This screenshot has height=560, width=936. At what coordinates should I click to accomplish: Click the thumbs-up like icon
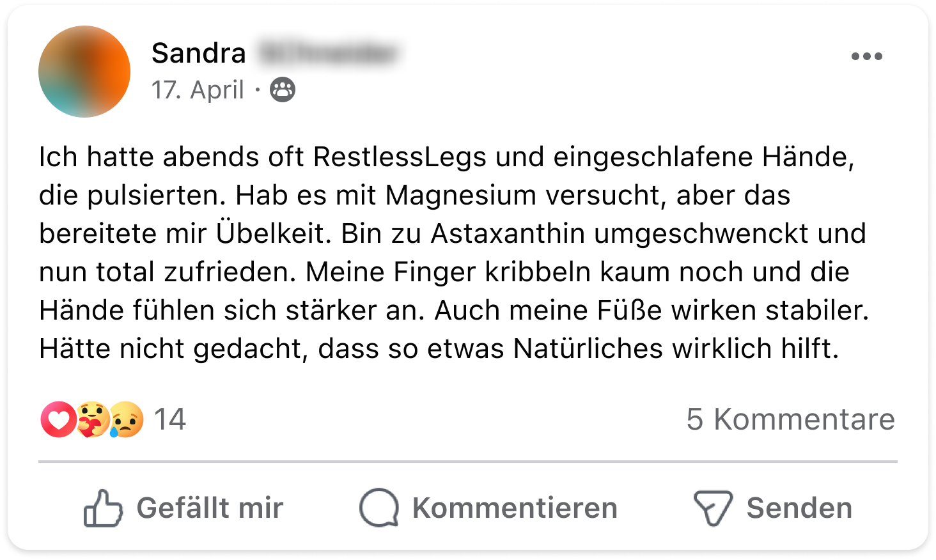[103, 508]
